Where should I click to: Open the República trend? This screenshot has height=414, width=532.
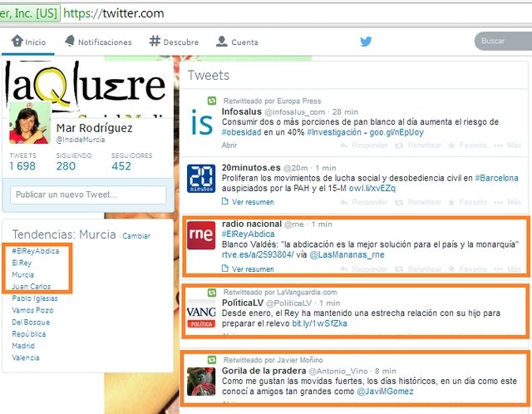(x=29, y=334)
